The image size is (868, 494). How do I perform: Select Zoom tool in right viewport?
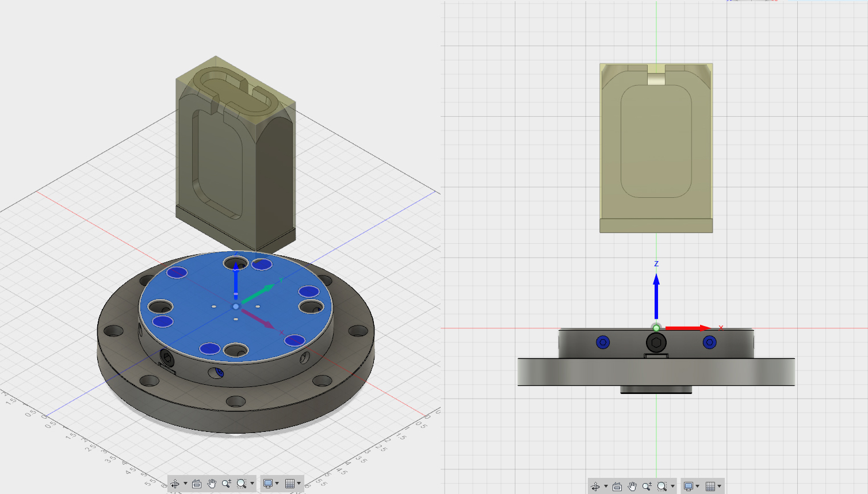(x=647, y=487)
